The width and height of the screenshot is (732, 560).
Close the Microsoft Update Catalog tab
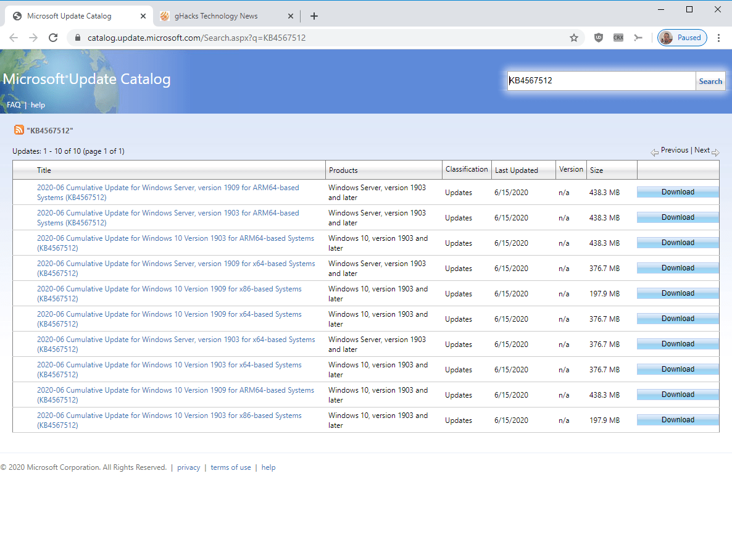coord(143,16)
